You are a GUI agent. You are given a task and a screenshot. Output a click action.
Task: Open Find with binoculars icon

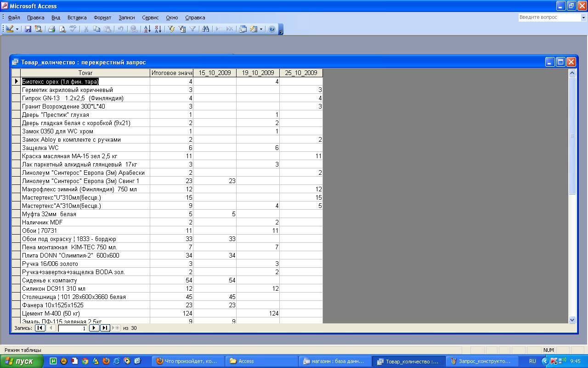pos(205,29)
